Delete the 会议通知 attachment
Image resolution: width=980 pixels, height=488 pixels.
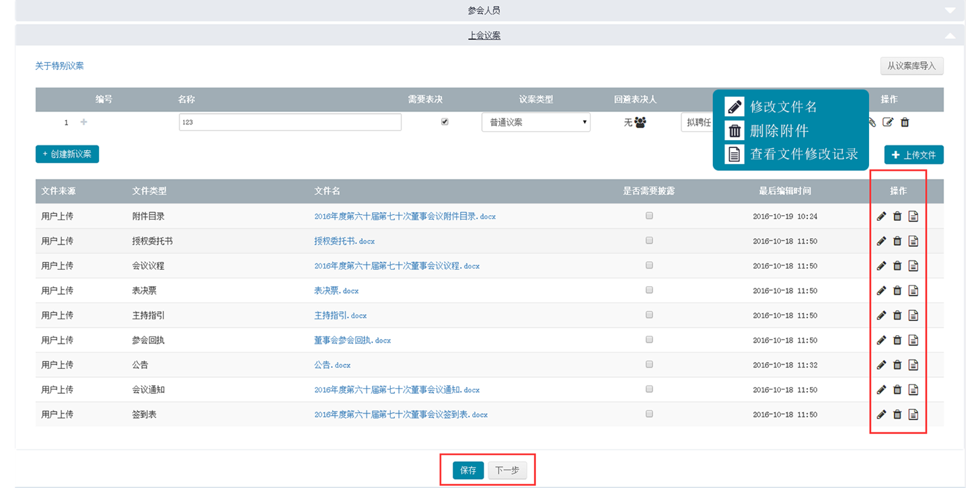coord(897,390)
